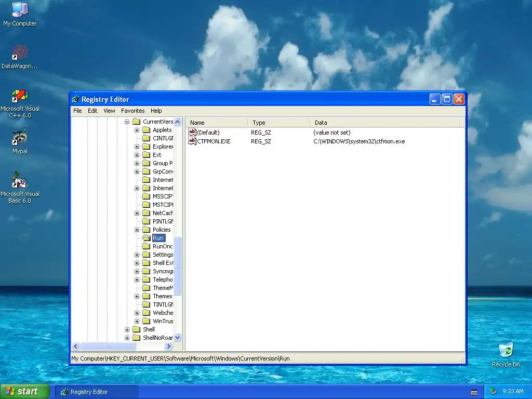The width and height of the screenshot is (532, 399).
Task: Click the CTFMON.EXE value string icon
Action: click(192, 141)
